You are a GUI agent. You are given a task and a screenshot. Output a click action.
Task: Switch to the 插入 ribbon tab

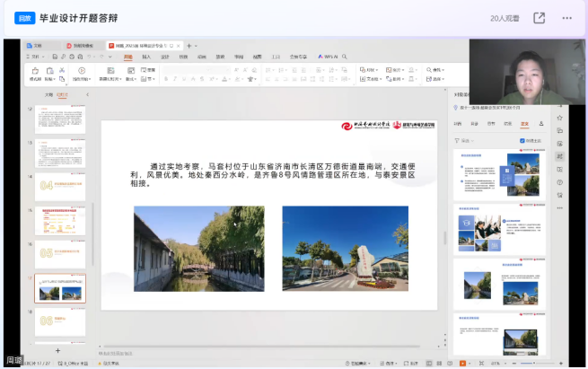146,57
